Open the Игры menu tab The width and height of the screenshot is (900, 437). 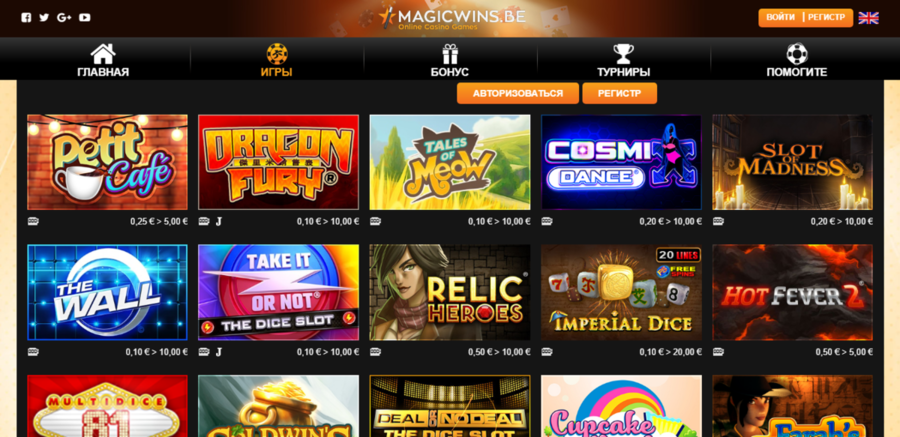click(x=277, y=60)
